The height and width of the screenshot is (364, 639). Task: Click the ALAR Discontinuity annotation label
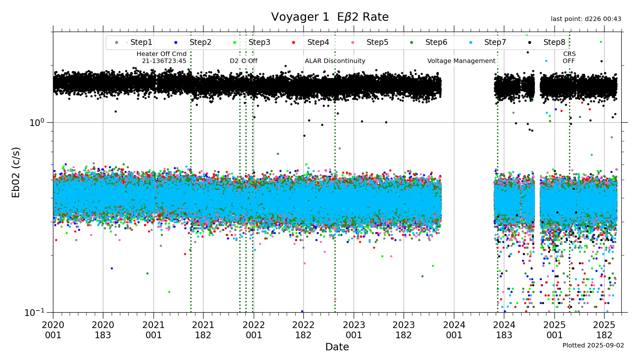[x=335, y=61]
